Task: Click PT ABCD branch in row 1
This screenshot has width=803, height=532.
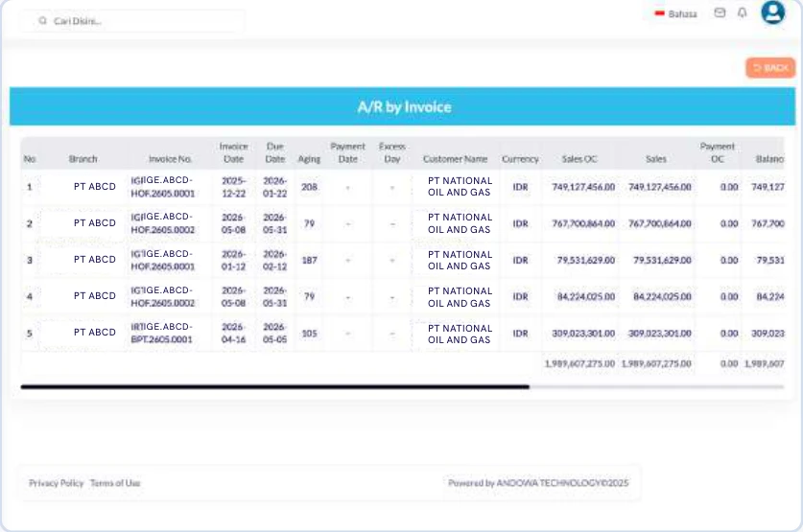Action: tap(95, 187)
